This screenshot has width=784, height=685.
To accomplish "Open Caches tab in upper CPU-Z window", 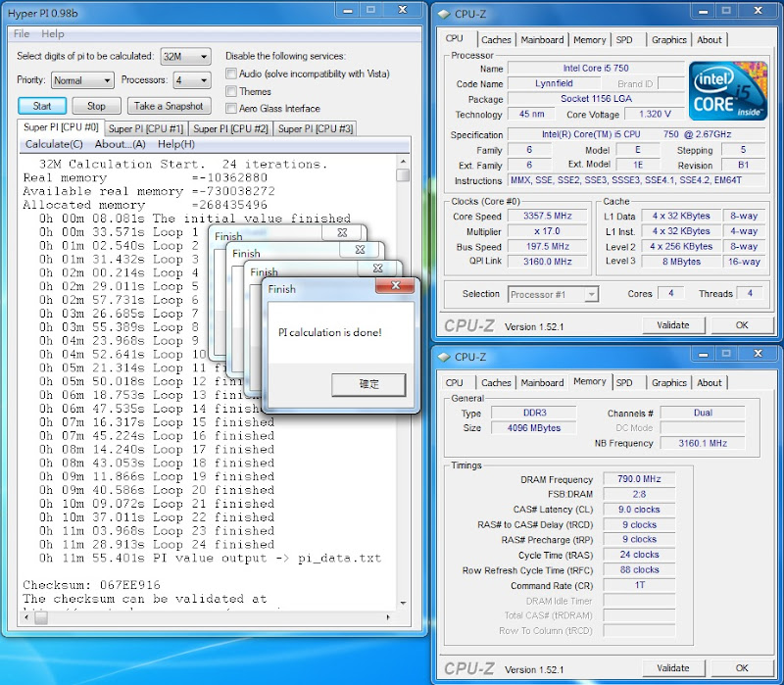I will point(496,40).
